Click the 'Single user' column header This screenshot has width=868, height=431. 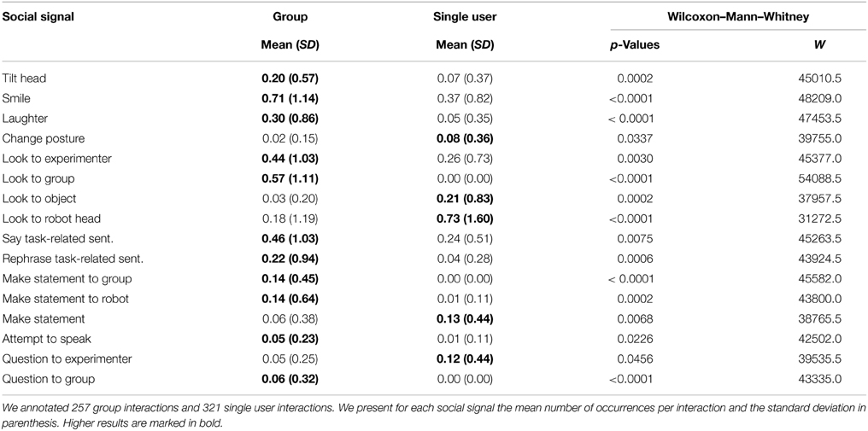click(x=465, y=17)
